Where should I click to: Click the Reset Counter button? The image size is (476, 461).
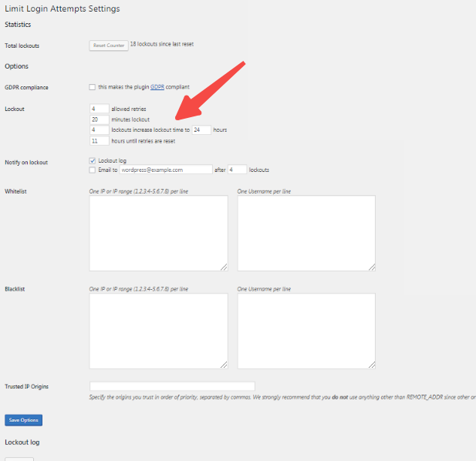[x=109, y=45]
